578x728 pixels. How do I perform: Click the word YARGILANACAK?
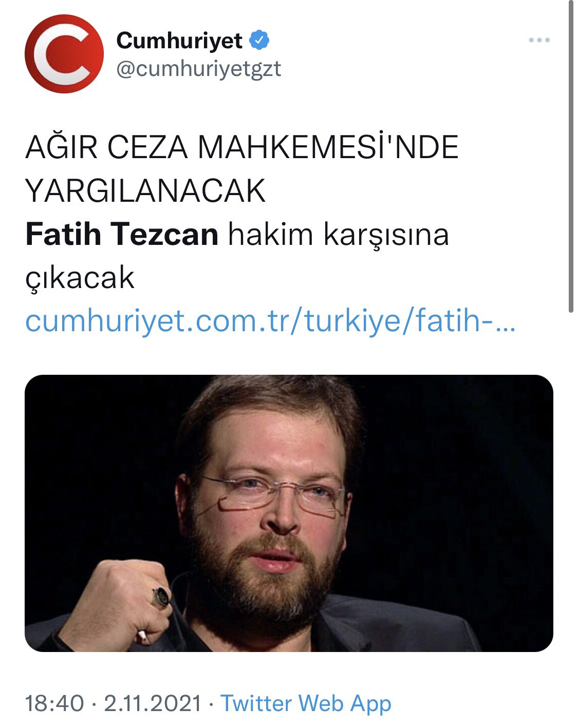tap(145, 191)
